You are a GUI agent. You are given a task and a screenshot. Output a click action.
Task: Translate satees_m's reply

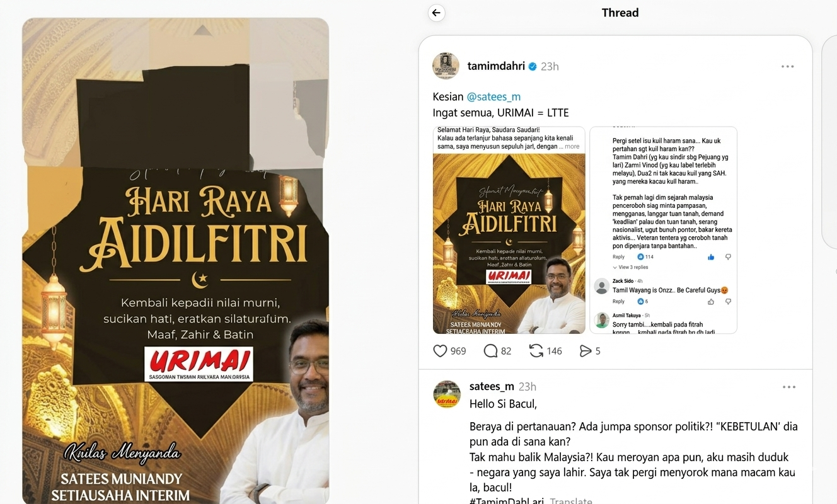click(x=571, y=501)
